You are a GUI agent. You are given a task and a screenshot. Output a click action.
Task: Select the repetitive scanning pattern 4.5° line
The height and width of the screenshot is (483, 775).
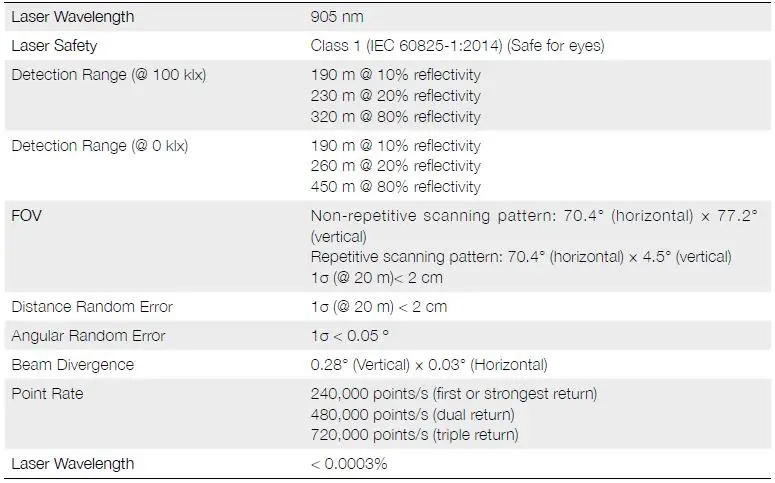tap(521, 257)
